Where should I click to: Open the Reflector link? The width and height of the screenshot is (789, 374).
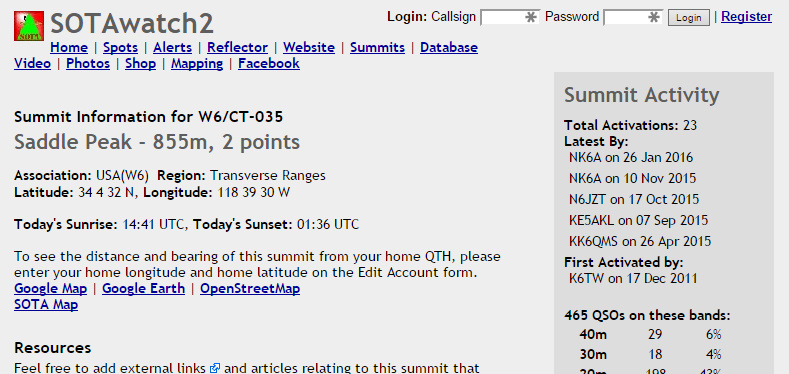click(x=238, y=47)
